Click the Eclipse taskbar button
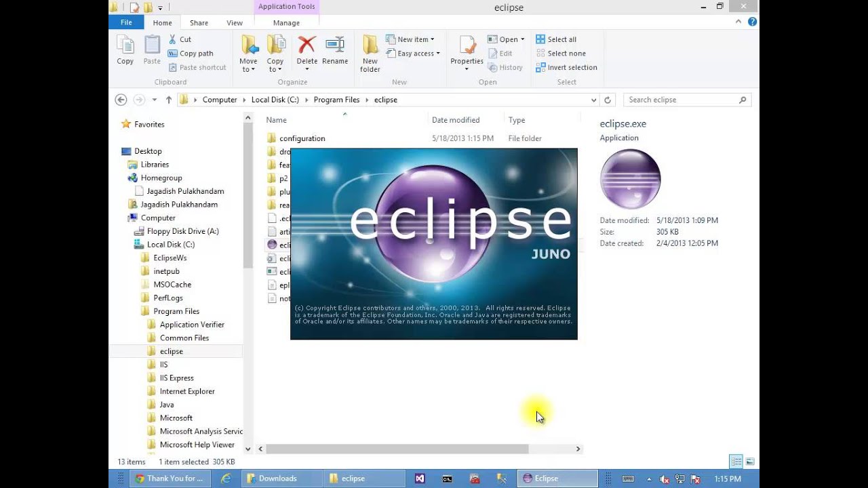868x488 pixels. [x=558, y=479]
